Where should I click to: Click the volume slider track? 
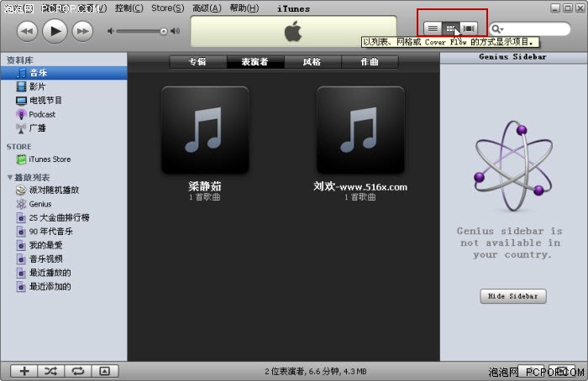tap(140, 31)
